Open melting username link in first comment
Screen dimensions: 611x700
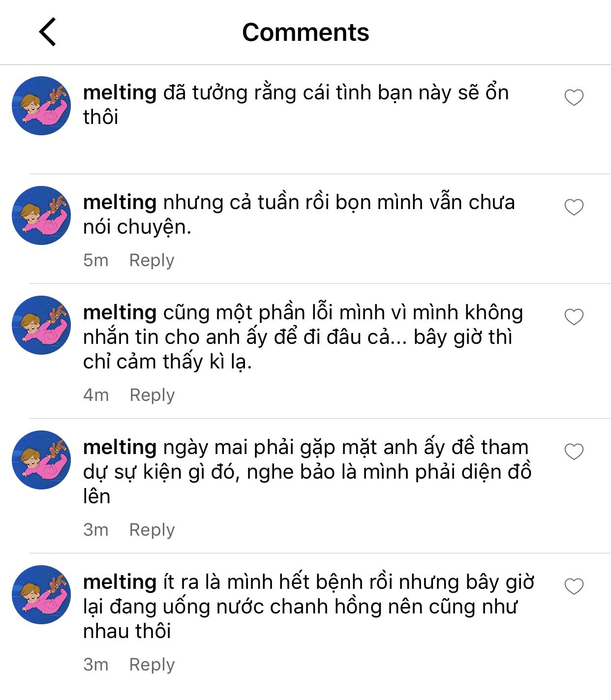tap(120, 93)
